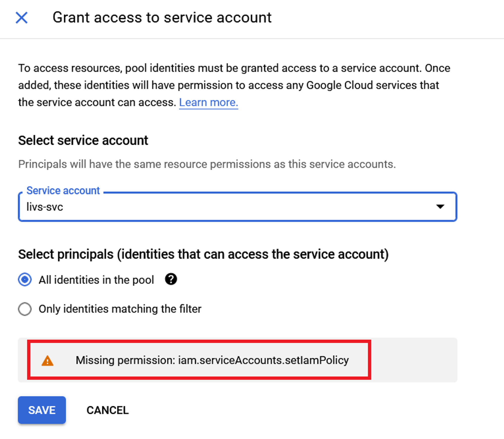Open the Learn more link
Viewport: 504px width, 439px height.
click(208, 102)
